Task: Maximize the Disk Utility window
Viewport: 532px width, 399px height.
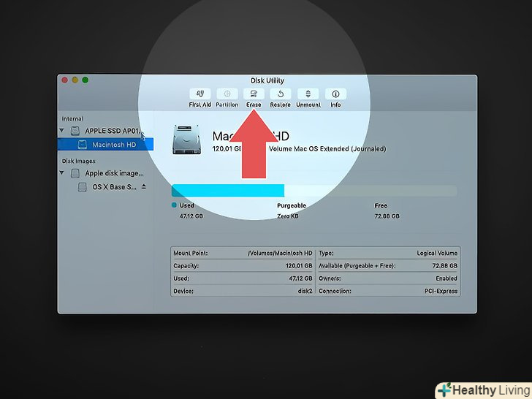Action: tap(85, 80)
